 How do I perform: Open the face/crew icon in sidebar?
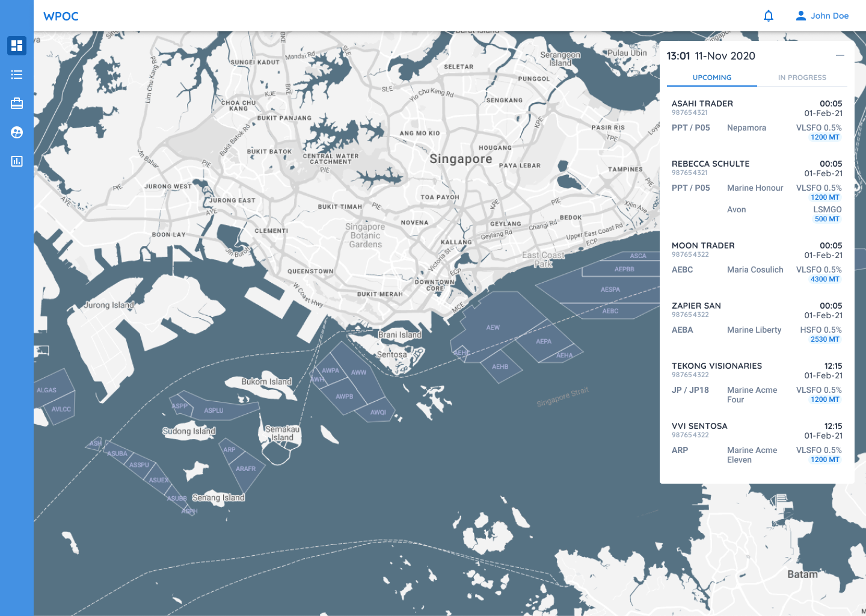(x=17, y=132)
